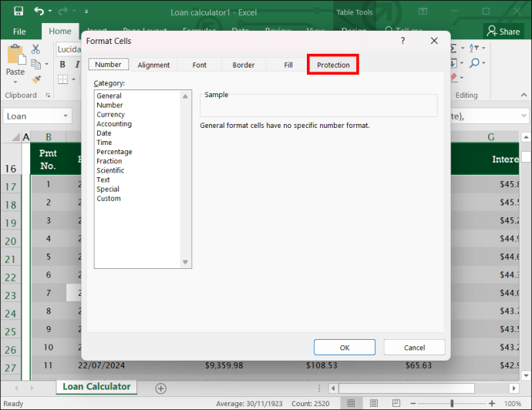Click the Paste clipboard icon
Image resolution: width=532 pixels, height=410 pixels.
16,55
